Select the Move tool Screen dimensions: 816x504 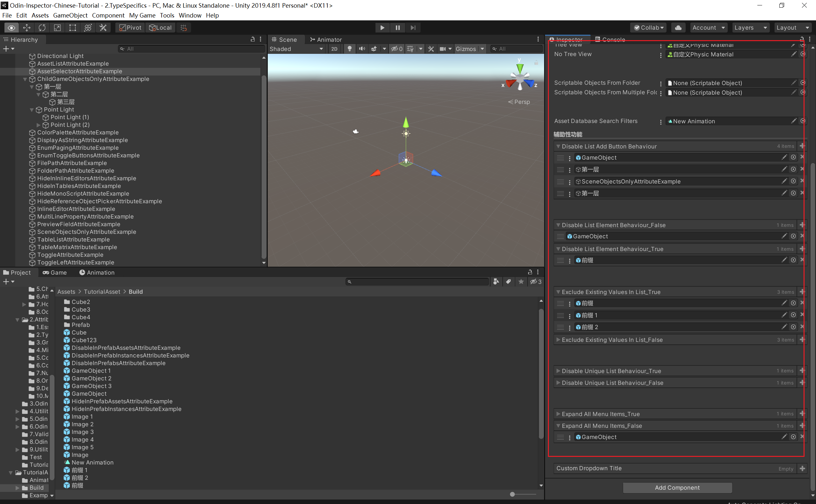27,28
